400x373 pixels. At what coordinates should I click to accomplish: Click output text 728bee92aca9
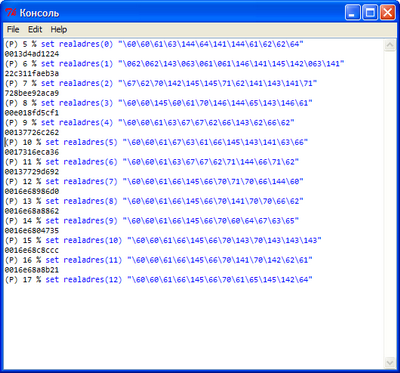pyautogui.click(x=32, y=93)
